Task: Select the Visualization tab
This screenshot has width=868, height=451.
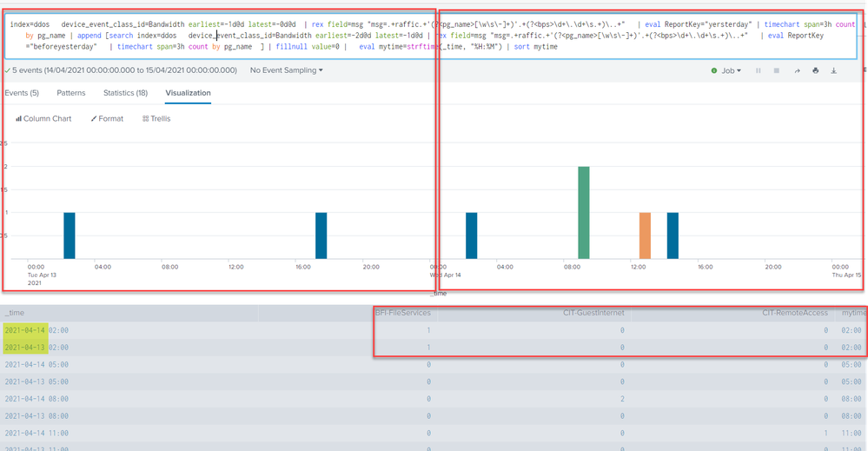Action: (x=189, y=93)
